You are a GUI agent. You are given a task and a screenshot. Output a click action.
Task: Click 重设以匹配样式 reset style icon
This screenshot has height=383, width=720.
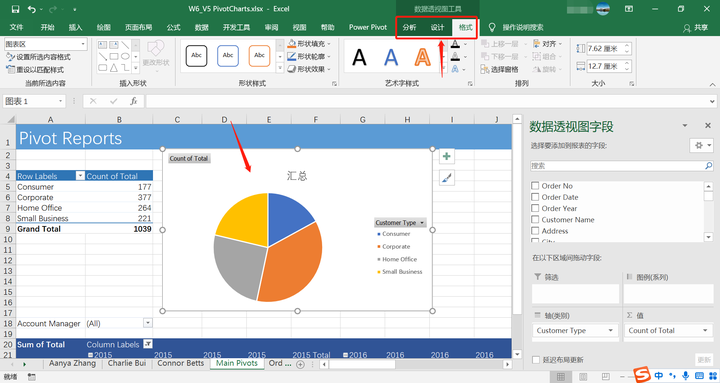point(10,69)
